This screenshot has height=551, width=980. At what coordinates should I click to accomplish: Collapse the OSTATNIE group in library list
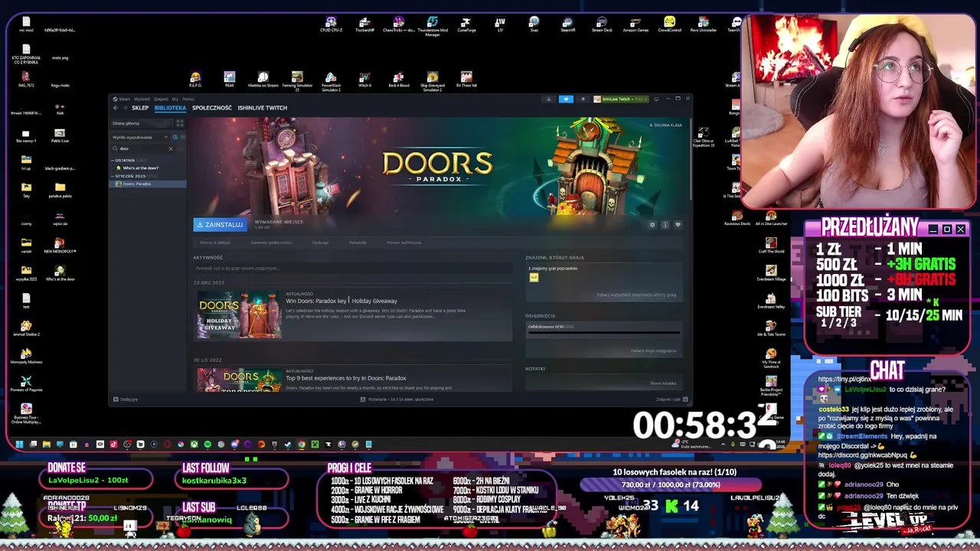tap(113, 161)
